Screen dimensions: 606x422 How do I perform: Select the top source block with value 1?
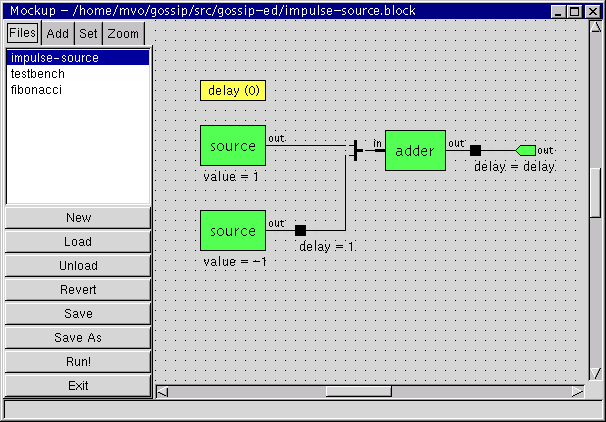(232, 146)
